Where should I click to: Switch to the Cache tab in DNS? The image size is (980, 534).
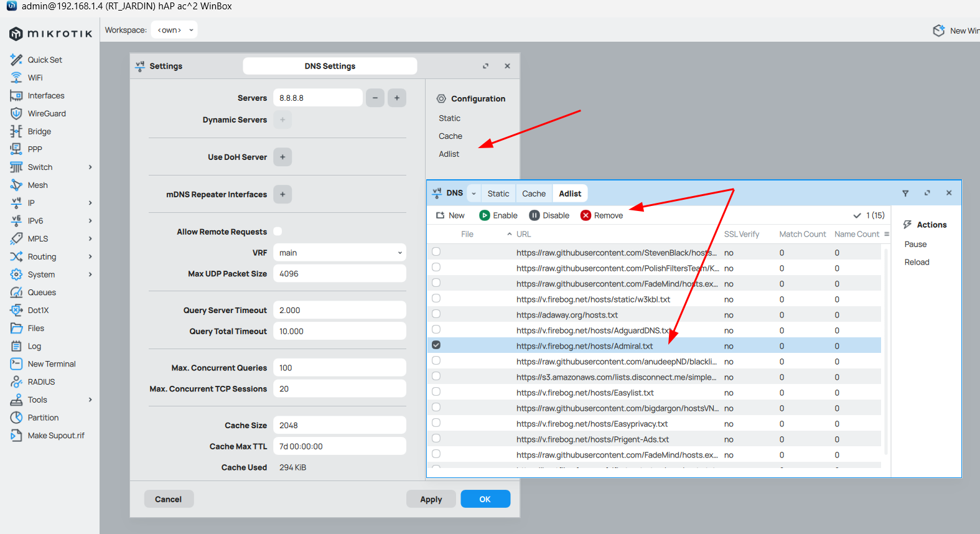click(x=533, y=194)
